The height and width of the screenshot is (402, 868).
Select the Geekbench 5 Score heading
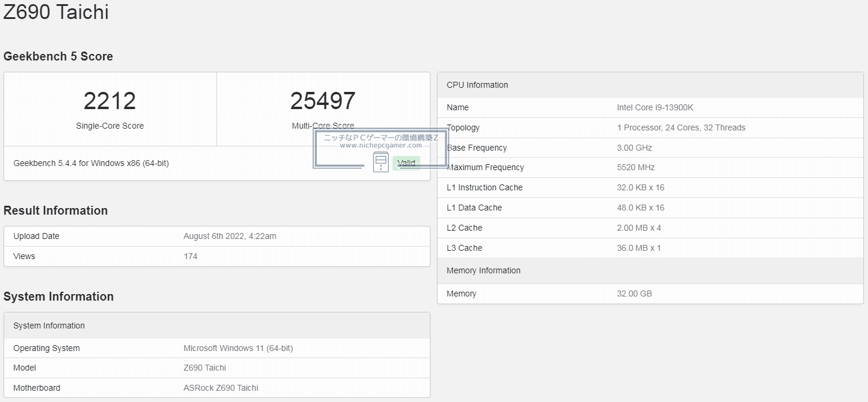58,56
